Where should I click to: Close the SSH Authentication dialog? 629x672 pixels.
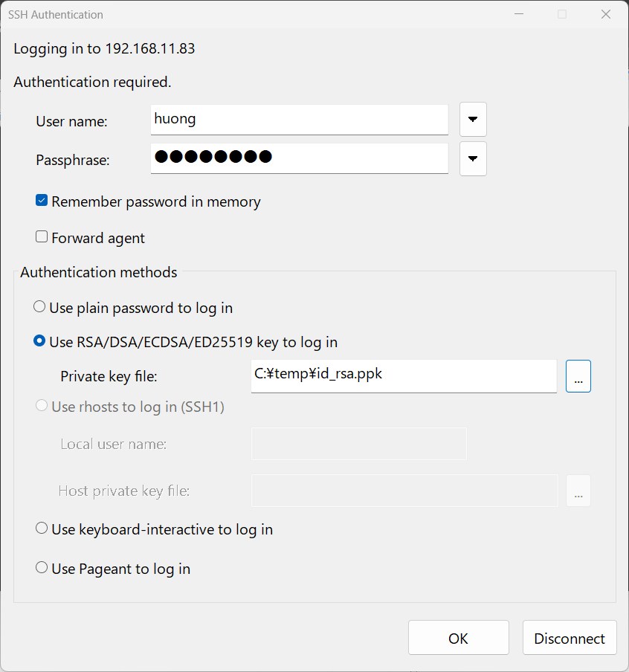(605, 14)
